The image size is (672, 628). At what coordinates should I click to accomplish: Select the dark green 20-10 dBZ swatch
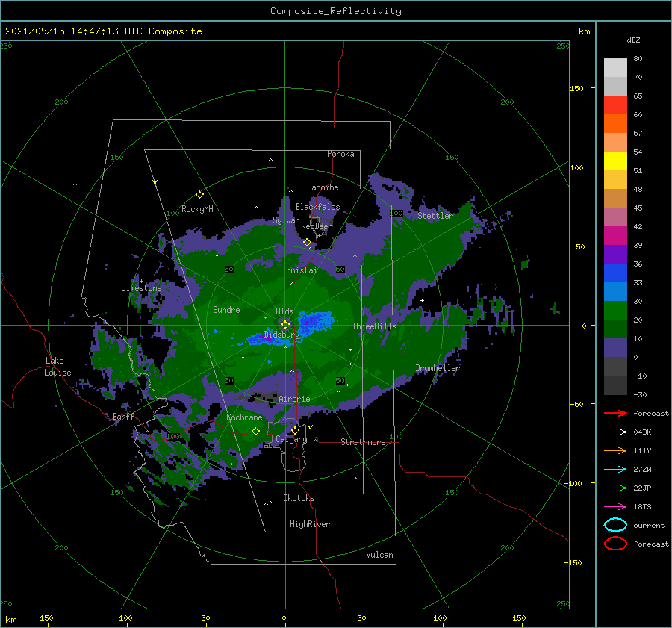click(615, 329)
